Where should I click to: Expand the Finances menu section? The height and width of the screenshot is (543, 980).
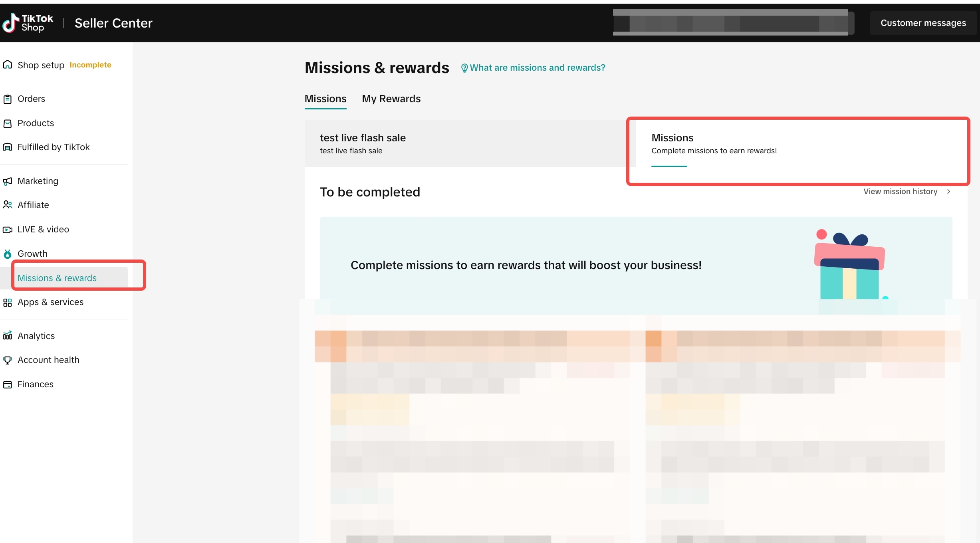pos(36,384)
